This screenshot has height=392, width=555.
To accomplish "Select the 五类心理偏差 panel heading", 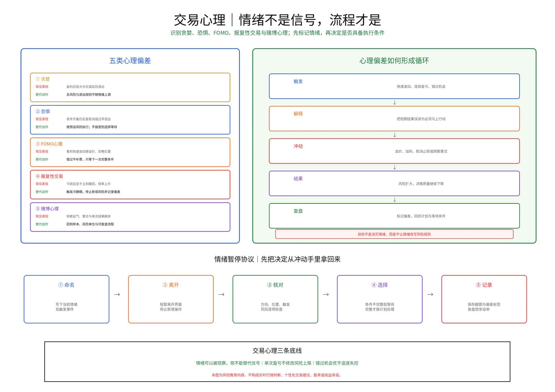I will pyautogui.click(x=130, y=61).
